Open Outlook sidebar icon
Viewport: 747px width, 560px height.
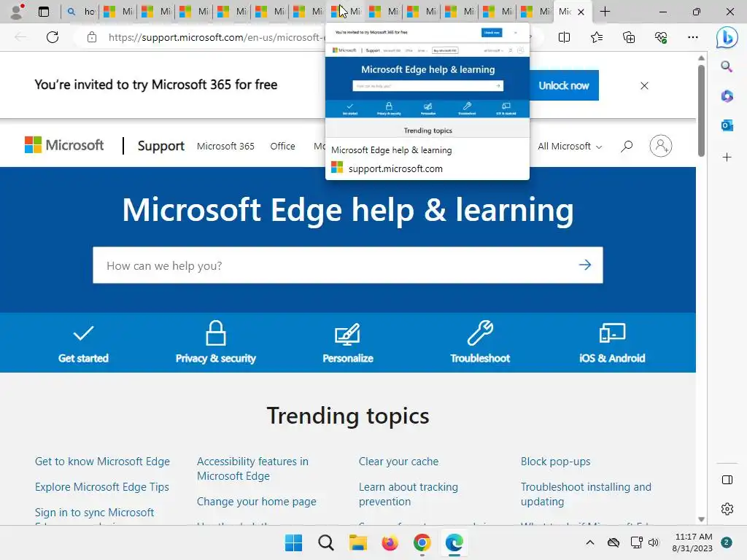[x=727, y=125]
